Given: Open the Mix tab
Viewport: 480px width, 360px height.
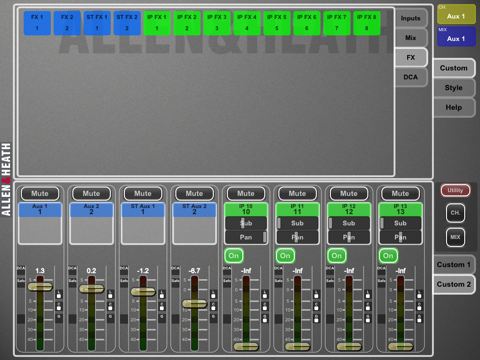Looking at the screenshot, I should pyautogui.click(x=411, y=38).
